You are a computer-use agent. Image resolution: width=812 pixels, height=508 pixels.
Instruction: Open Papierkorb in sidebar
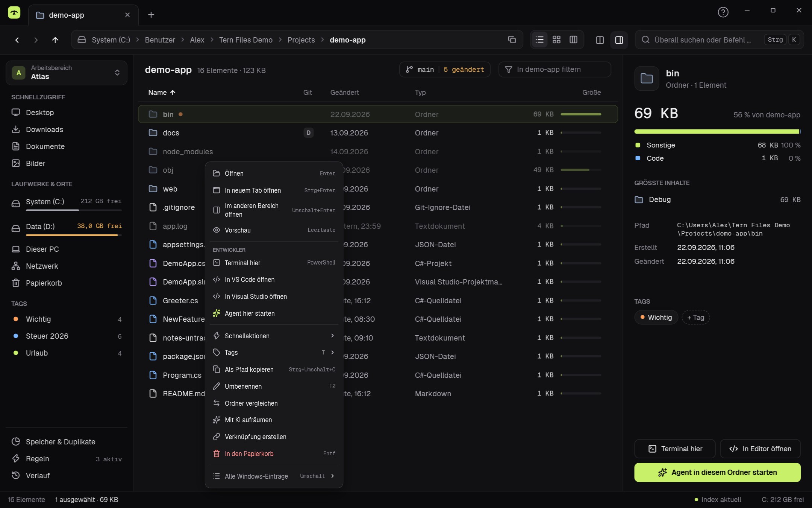67,283
